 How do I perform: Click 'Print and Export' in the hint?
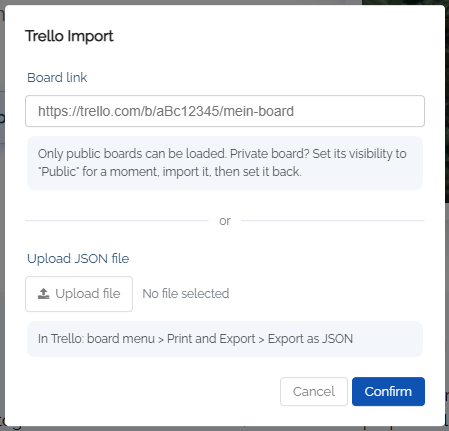(211, 339)
